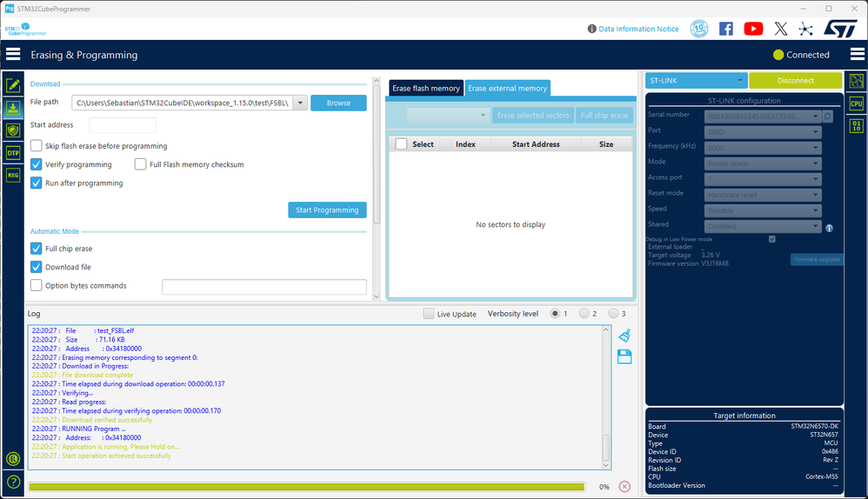Click the top icon in the right sidebar
Viewport: 868px width, 499px height.
pos(857,82)
